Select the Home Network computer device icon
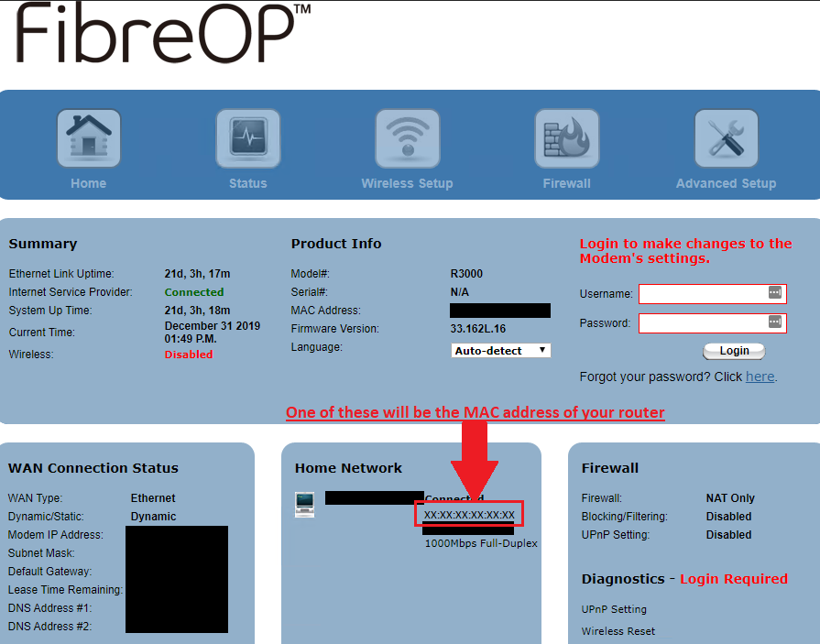This screenshot has height=644, width=820. (305, 505)
